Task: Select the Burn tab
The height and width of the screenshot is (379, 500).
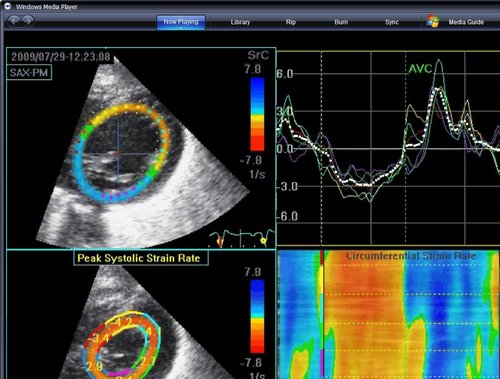Action: pyautogui.click(x=341, y=22)
